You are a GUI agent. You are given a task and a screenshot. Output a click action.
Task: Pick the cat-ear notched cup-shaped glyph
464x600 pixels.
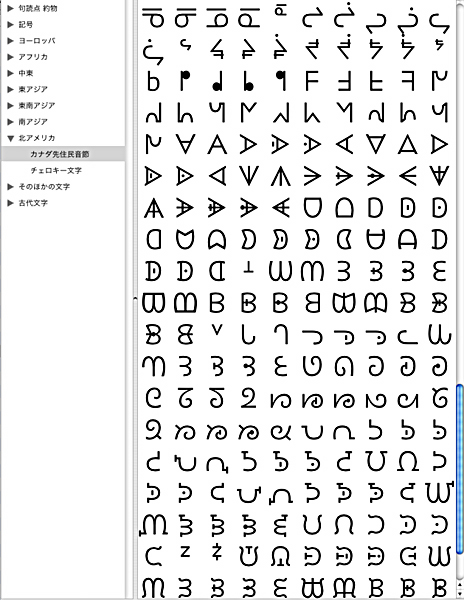(x=185, y=240)
